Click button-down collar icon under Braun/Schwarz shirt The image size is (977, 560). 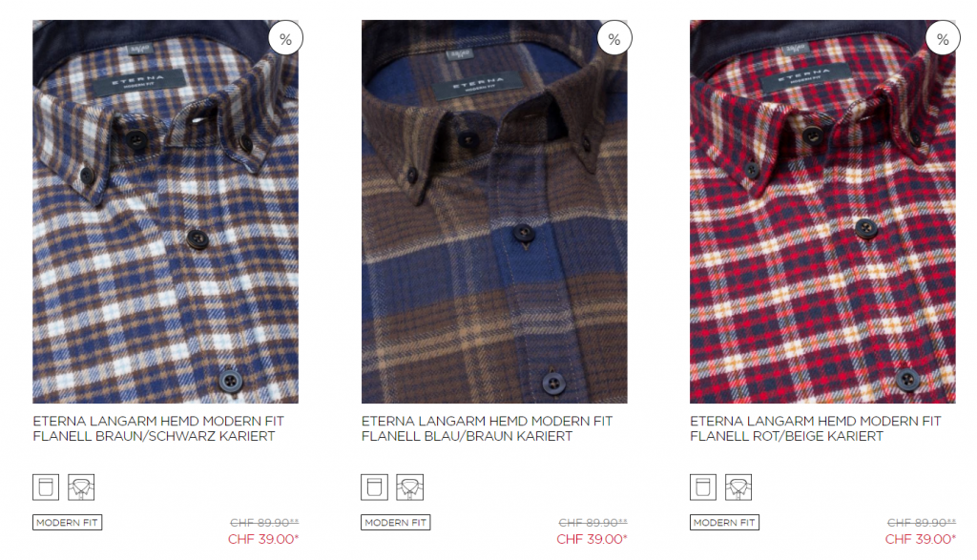81,487
